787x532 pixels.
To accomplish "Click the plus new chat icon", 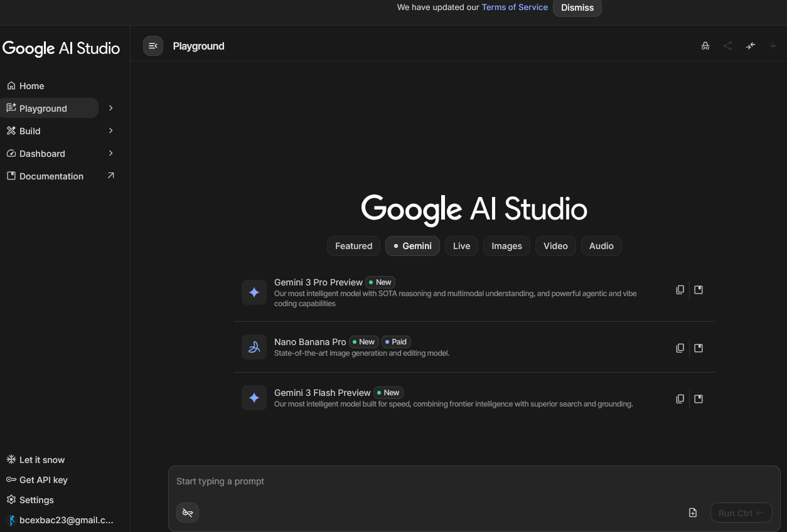I will tap(773, 46).
